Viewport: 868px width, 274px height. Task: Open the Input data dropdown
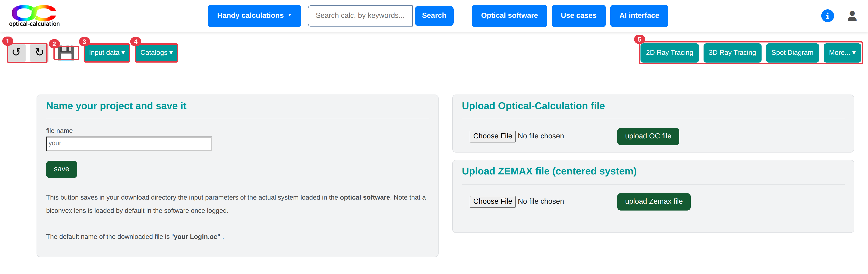[x=107, y=53]
